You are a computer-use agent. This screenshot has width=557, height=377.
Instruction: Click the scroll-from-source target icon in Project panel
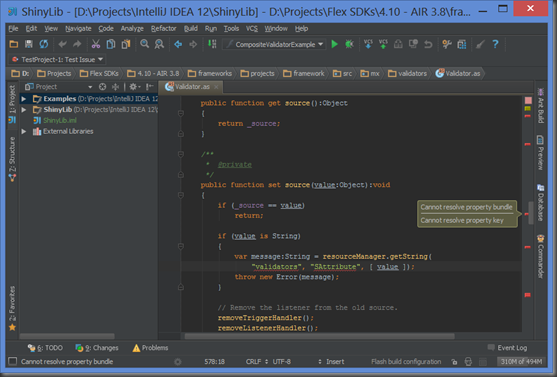(102, 87)
